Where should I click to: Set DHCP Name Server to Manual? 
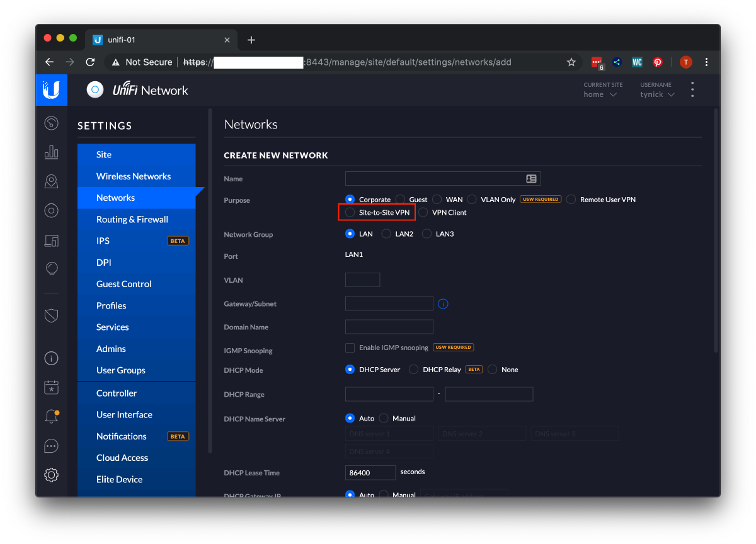click(x=384, y=418)
